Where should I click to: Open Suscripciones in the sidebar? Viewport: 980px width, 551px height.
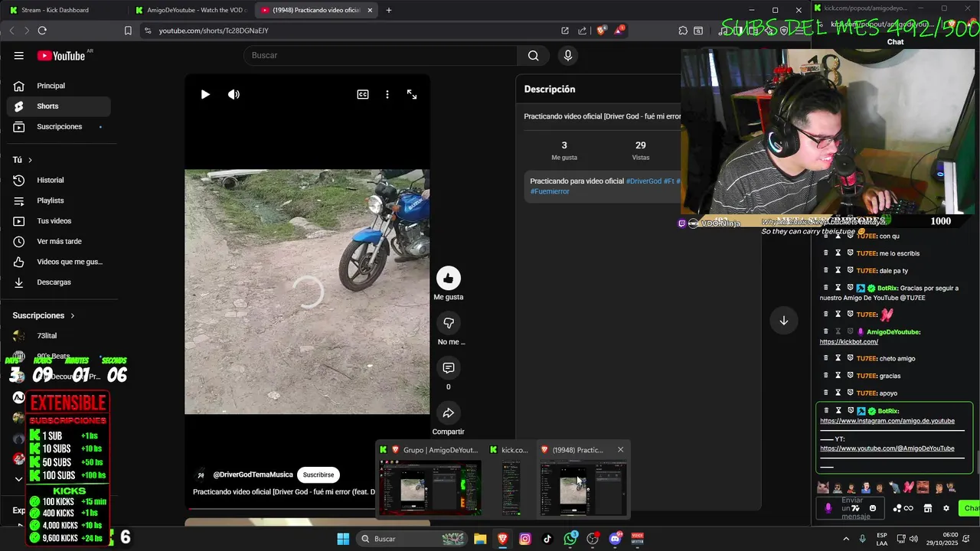point(59,126)
